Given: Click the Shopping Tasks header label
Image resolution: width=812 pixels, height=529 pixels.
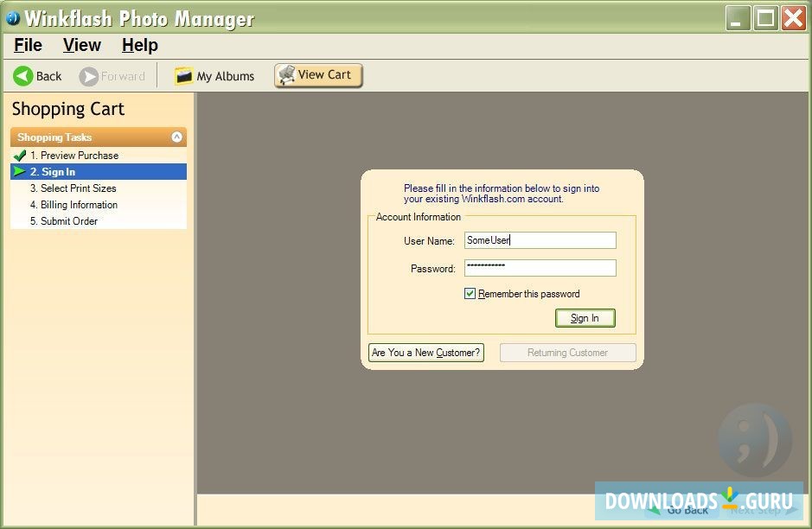Looking at the screenshot, I should point(54,137).
